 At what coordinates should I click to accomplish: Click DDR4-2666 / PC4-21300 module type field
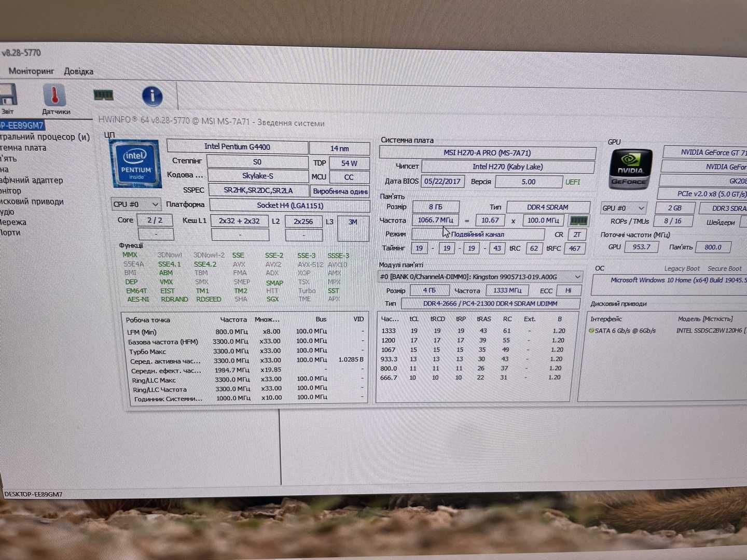coord(490,303)
